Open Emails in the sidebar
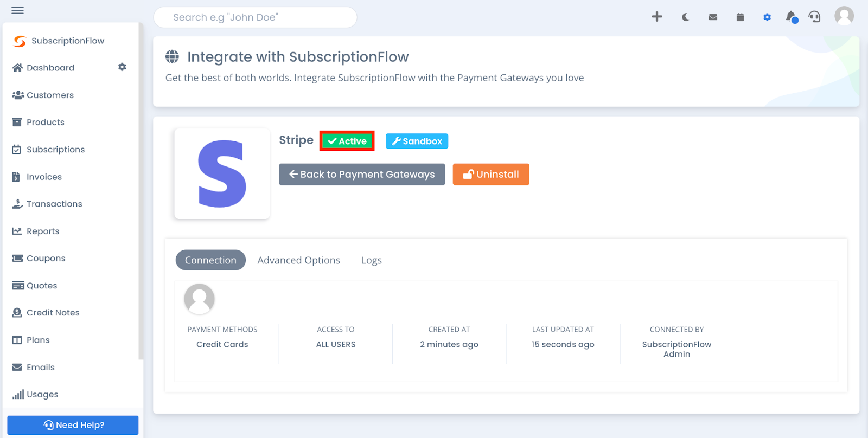This screenshot has height=438, width=868. coord(33,367)
